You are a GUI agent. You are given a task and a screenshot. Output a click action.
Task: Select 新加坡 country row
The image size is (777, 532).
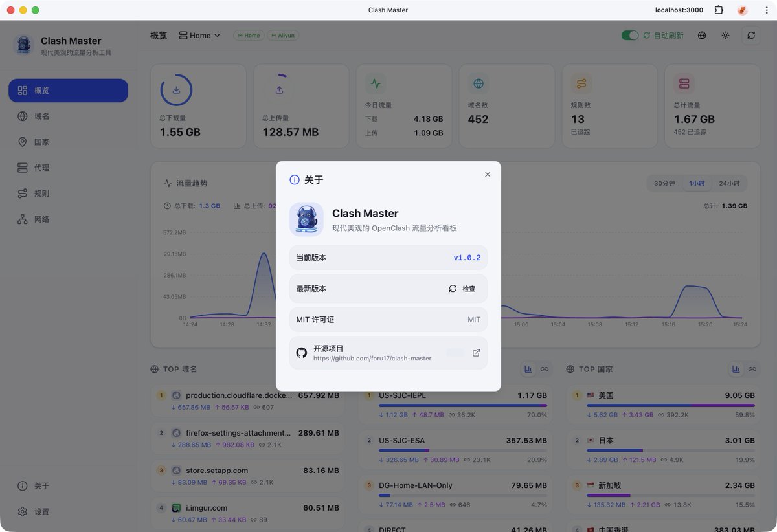(x=663, y=495)
